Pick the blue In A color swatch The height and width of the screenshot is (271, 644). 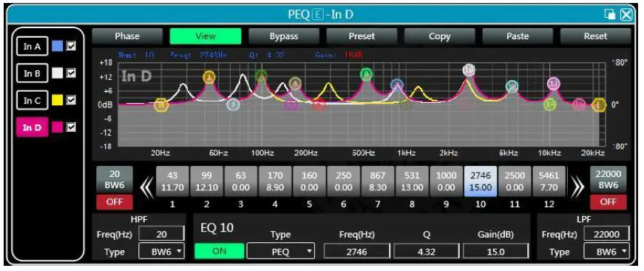click(x=58, y=47)
